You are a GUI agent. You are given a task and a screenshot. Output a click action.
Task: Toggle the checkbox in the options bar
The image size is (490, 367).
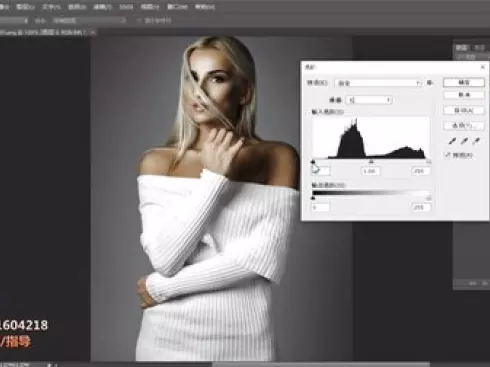[139, 20]
